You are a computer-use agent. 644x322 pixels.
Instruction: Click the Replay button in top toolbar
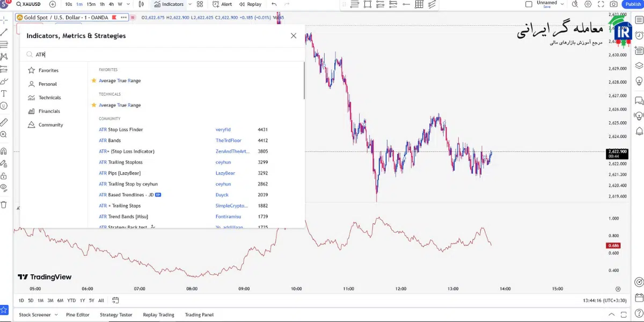(250, 4)
